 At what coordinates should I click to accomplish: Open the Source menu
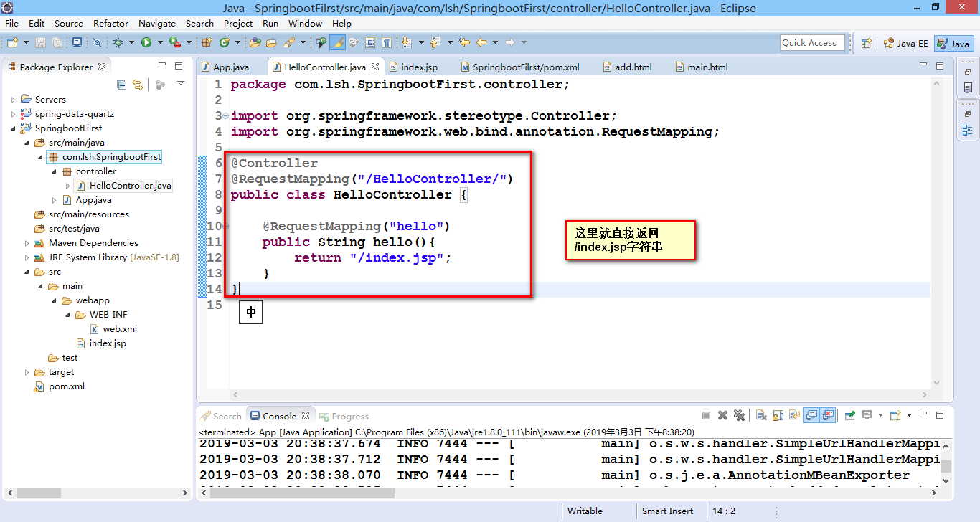[68, 23]
